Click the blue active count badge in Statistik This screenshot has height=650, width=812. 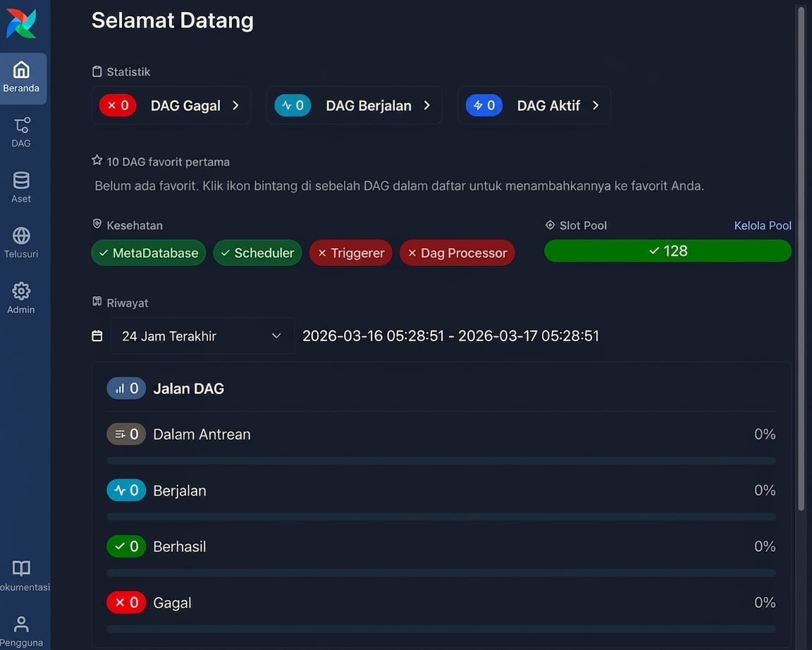coord(484,106)
